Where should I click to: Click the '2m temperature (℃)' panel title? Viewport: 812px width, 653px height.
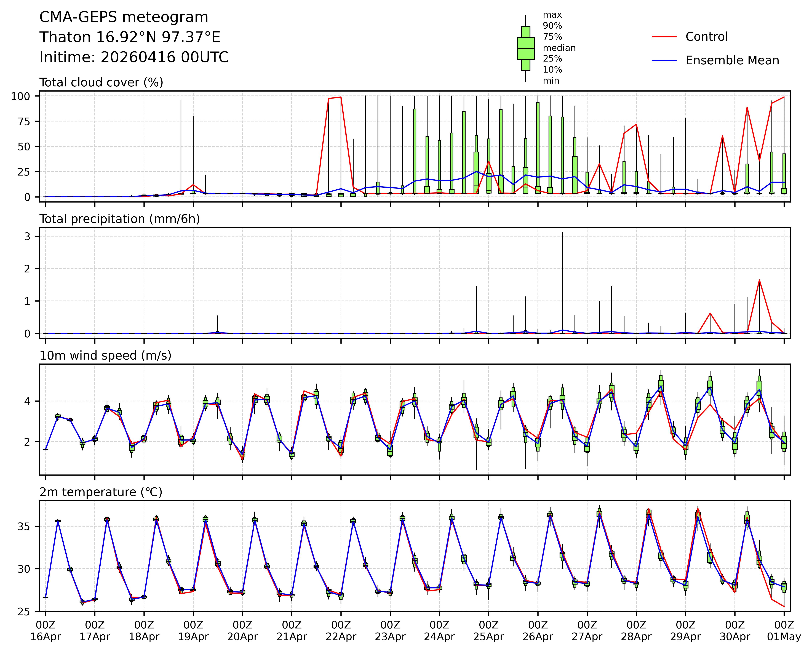[101, 492]
